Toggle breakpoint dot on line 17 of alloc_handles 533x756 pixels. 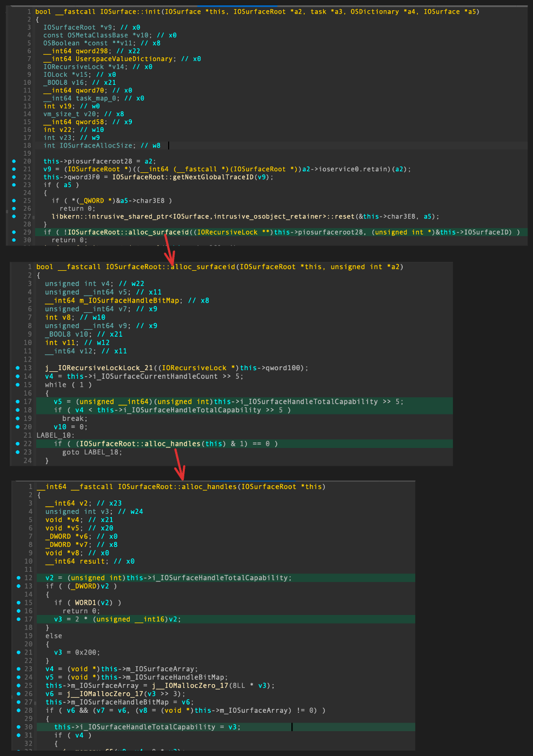coord(18,619)
